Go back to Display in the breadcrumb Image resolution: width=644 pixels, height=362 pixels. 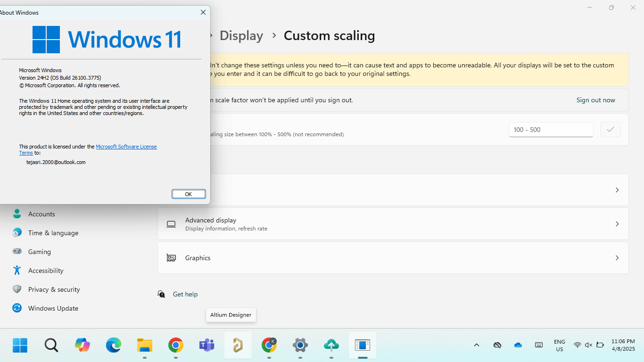(241, 36)
